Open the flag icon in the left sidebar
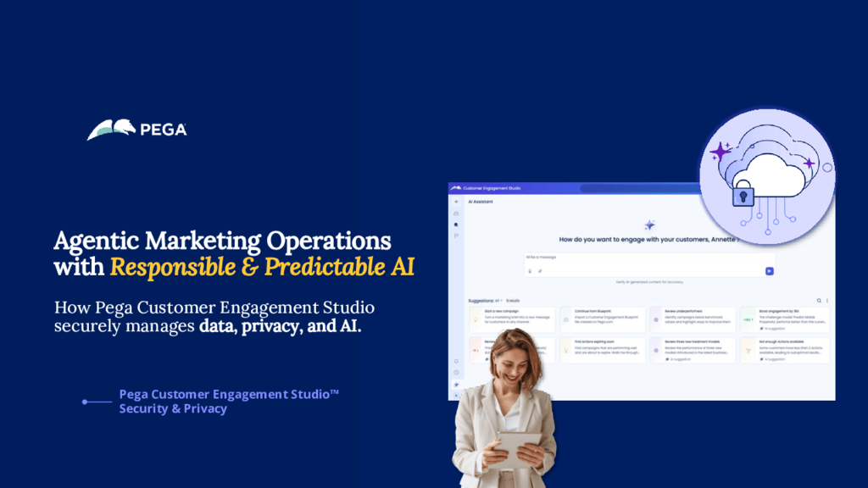The width and height of the screenshot is (868, 488). (456, 236)
